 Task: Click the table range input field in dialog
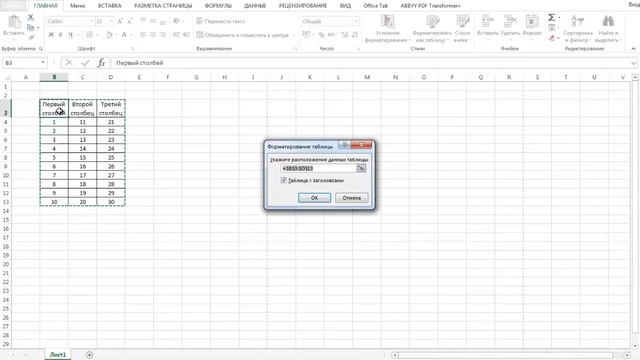[x=318, y=168]
